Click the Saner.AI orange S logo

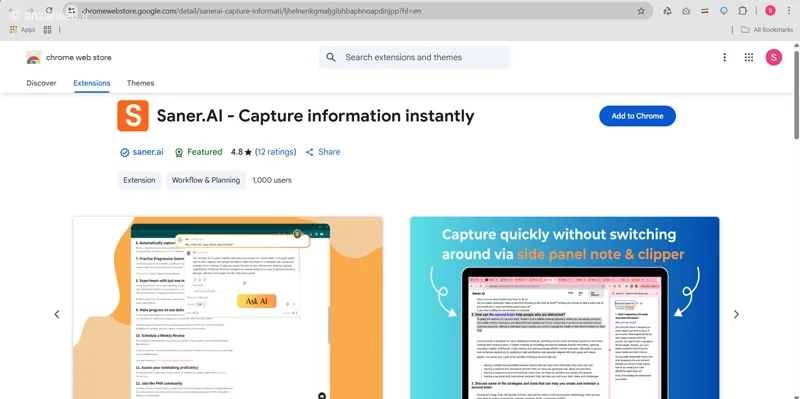[133, 116]
